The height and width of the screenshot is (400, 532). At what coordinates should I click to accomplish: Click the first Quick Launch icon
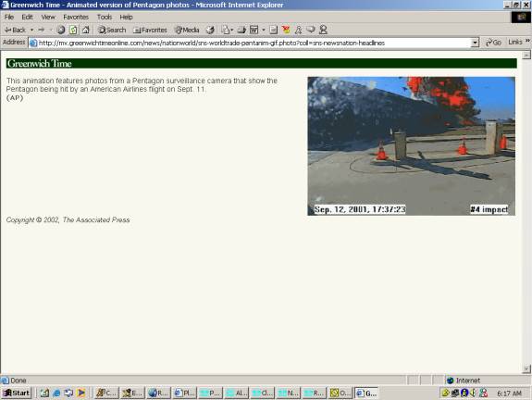pos(44,393)
